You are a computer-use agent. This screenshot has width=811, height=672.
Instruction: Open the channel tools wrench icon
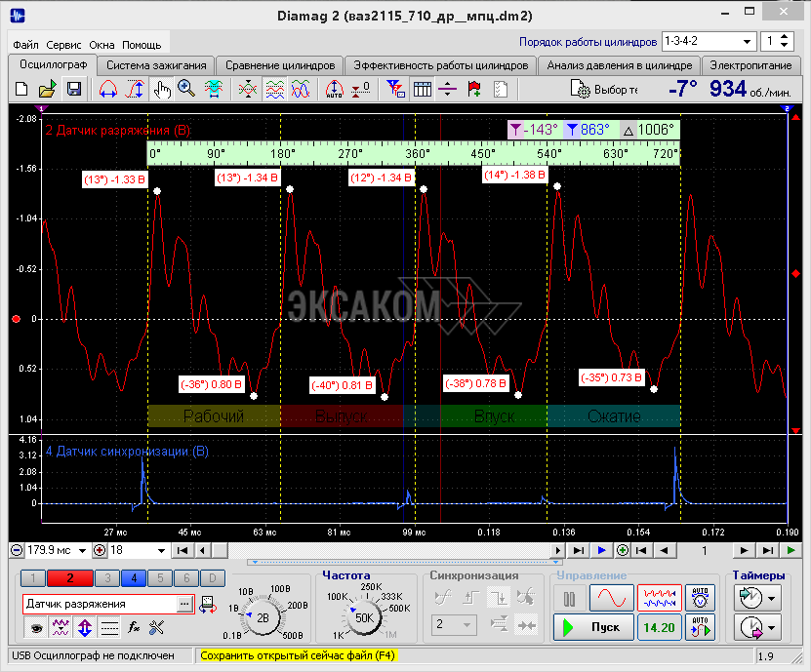(156, 626)
